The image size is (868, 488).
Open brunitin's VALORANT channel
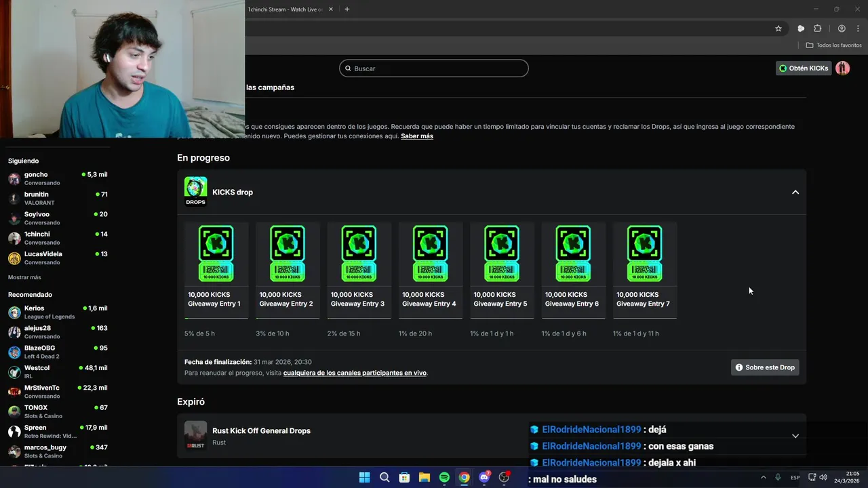click(x=58, y=198)
